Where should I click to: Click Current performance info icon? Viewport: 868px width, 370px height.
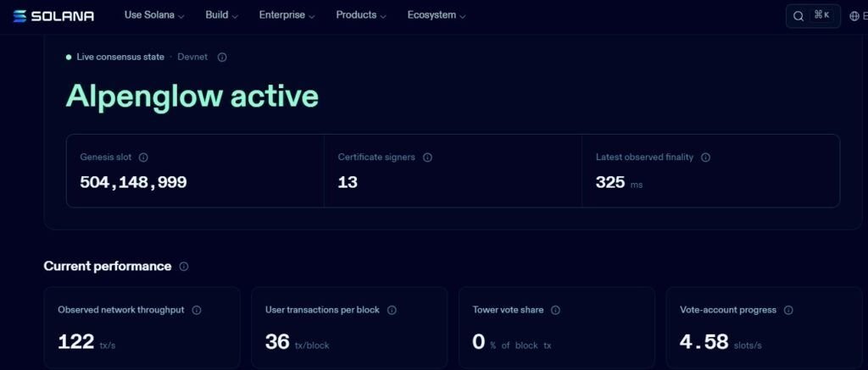pos(184,266)
